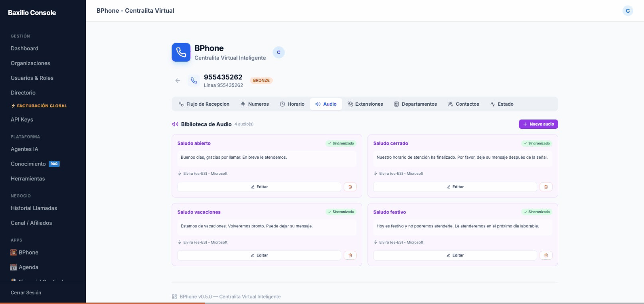This screenshot has width=644, height=304.
Task: Click the Nuevo audio button
Action: tap(538, 124)
